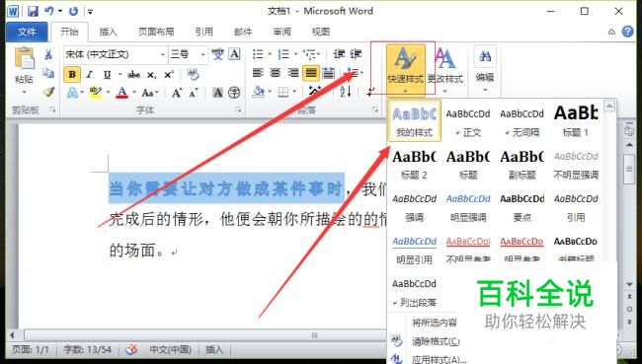Open the Clipboard pane launcher
The image size is (642, 364).
pos(52,110)
